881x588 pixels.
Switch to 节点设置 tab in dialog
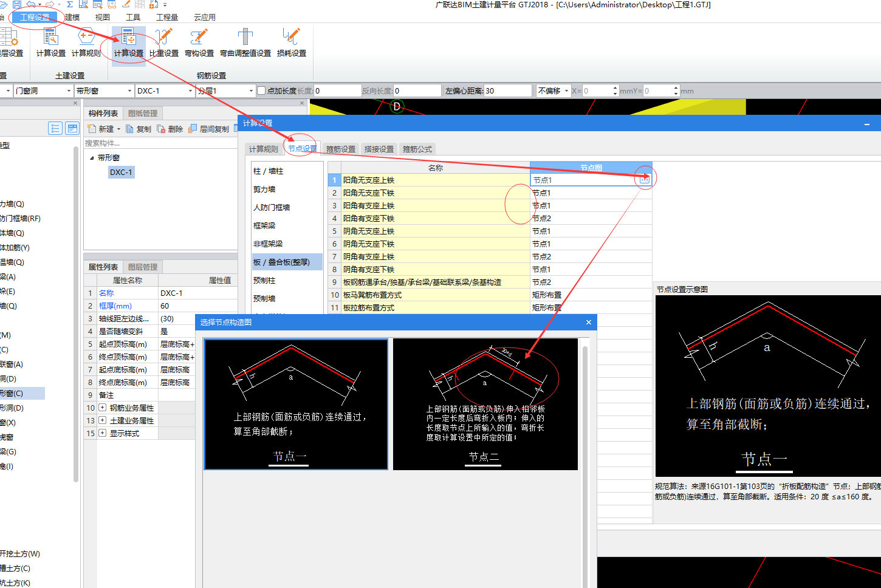302,149
